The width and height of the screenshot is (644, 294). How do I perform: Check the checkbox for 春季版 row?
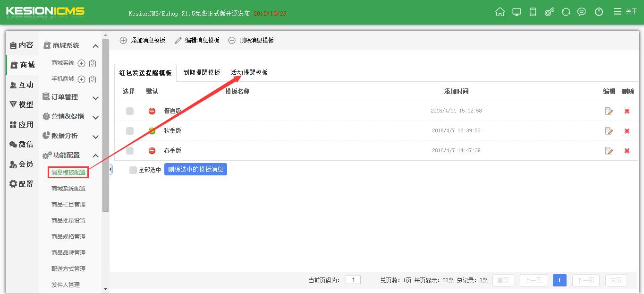click(x=130, y=151)
